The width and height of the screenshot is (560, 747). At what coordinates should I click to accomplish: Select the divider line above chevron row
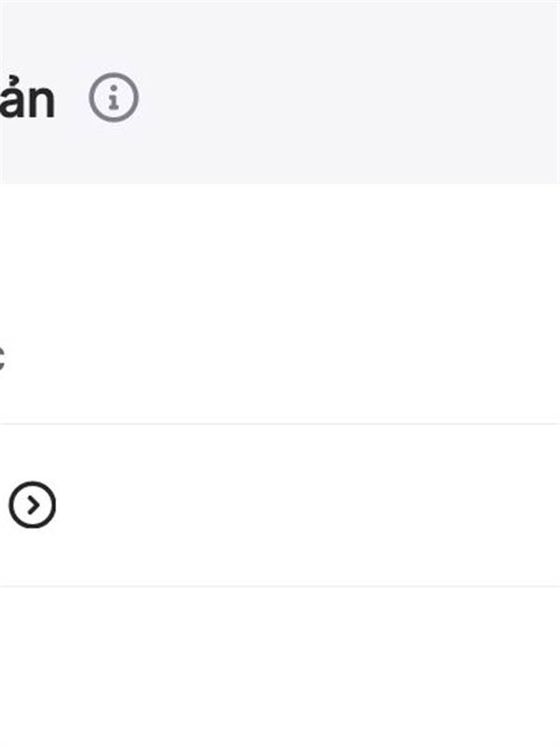(x=280, y=424)
